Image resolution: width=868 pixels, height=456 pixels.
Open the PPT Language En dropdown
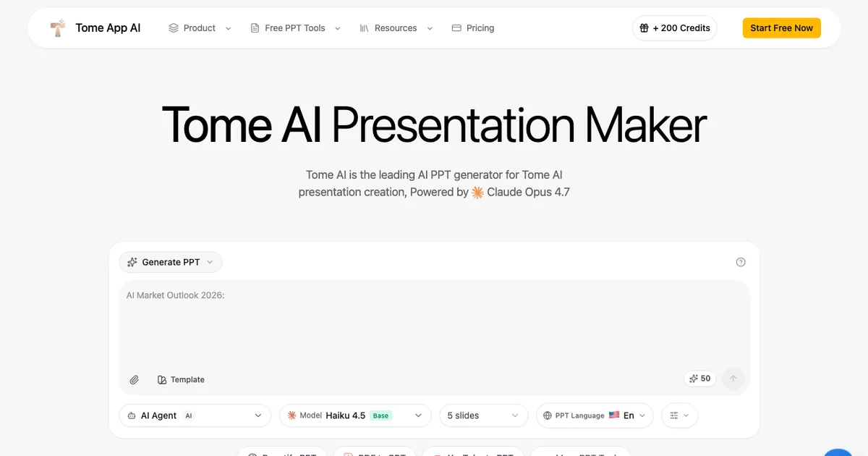pos(595,415)
